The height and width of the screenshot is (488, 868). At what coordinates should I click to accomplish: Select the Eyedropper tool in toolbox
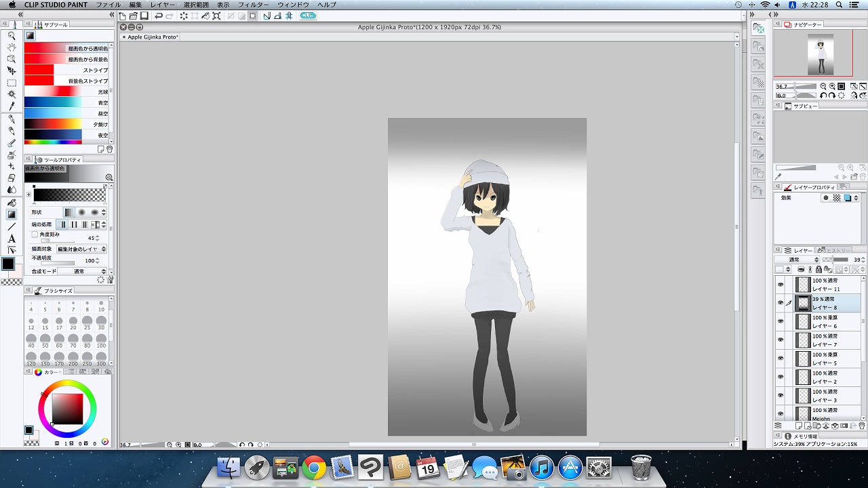click(x=12, y=106)
